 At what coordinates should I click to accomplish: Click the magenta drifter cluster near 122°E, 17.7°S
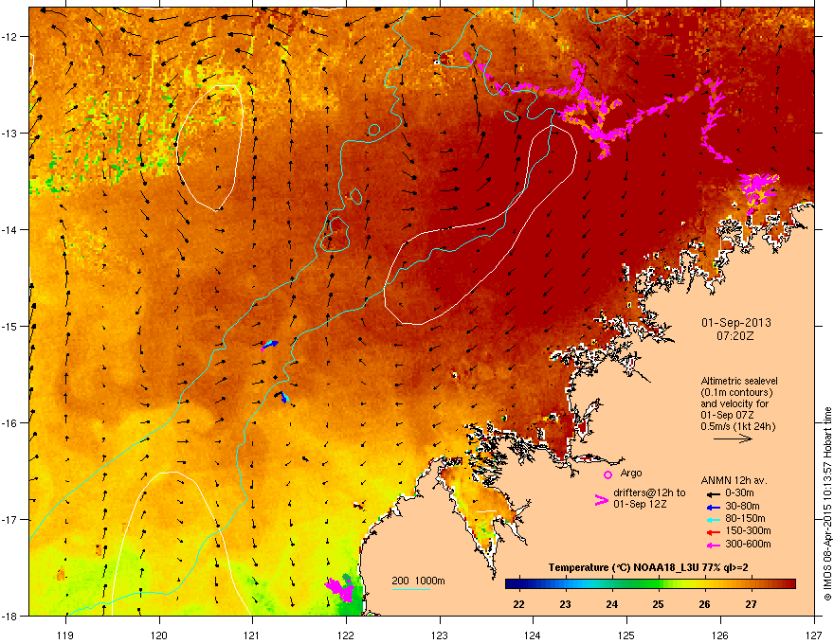(x=340, y=589)
